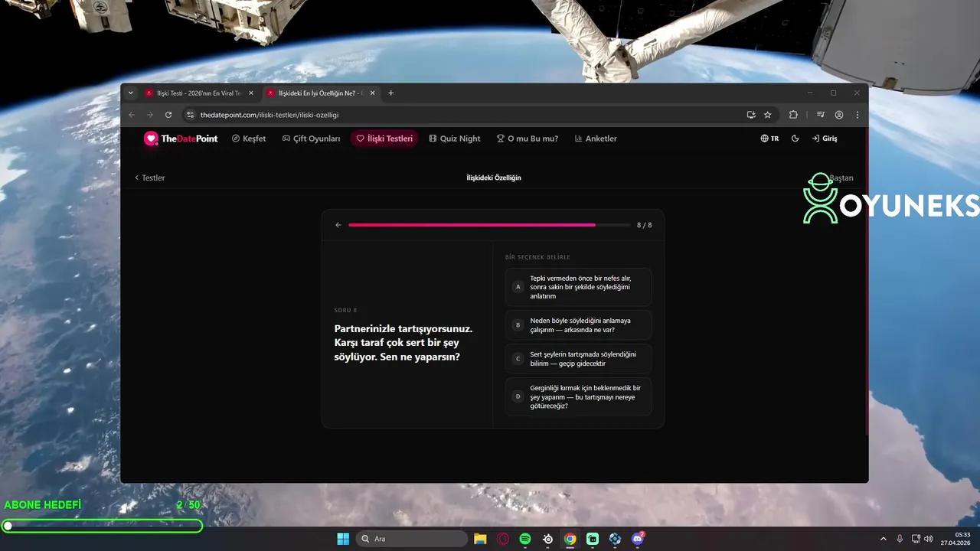980x551 pixels.
Task: Show hidden system tray icons
Action: (883, 539)
